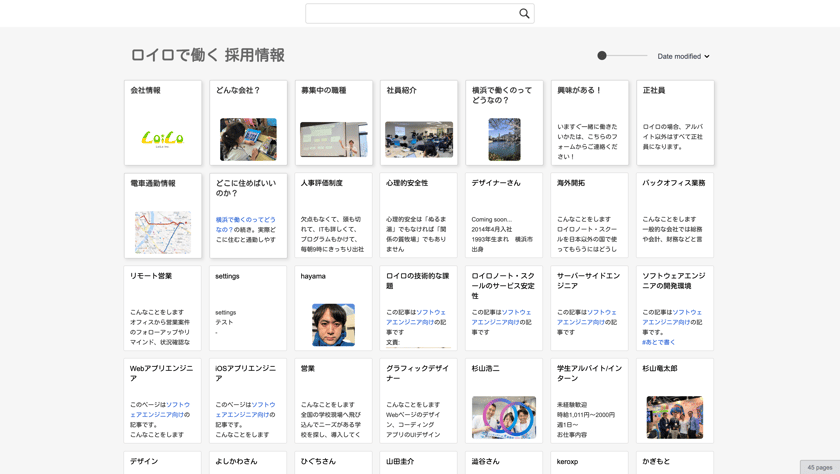Click ソフトウェアエンジニア向け link in Webアプリエンジニア card
This screenshot has width=840, height=474.
pyautogui.click(x=160, y=410)
